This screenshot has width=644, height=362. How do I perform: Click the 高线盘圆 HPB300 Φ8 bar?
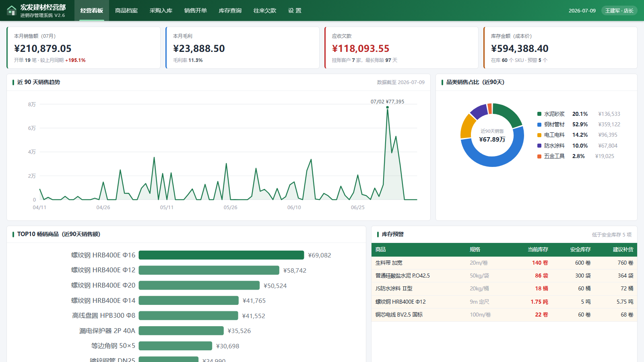188,316
